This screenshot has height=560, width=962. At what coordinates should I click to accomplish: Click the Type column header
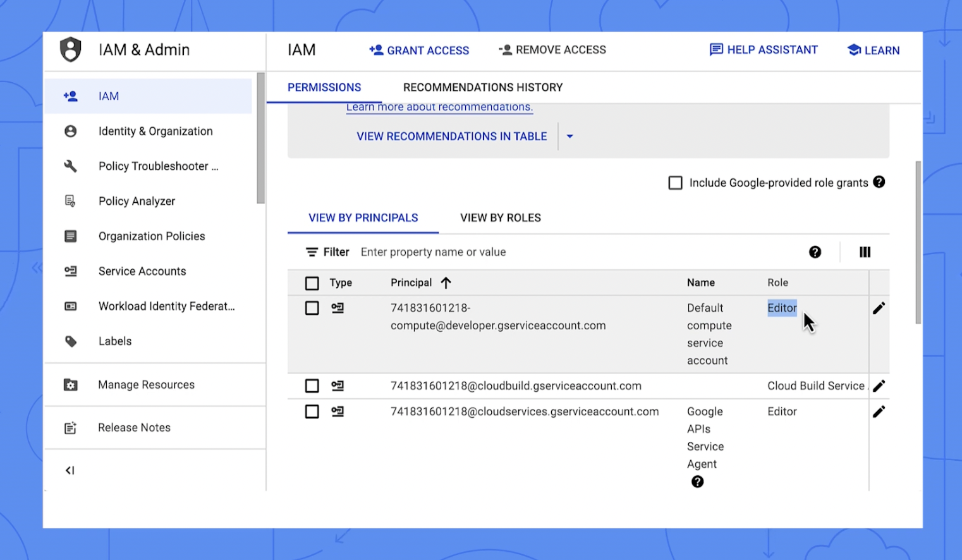(x=341, y=283)
